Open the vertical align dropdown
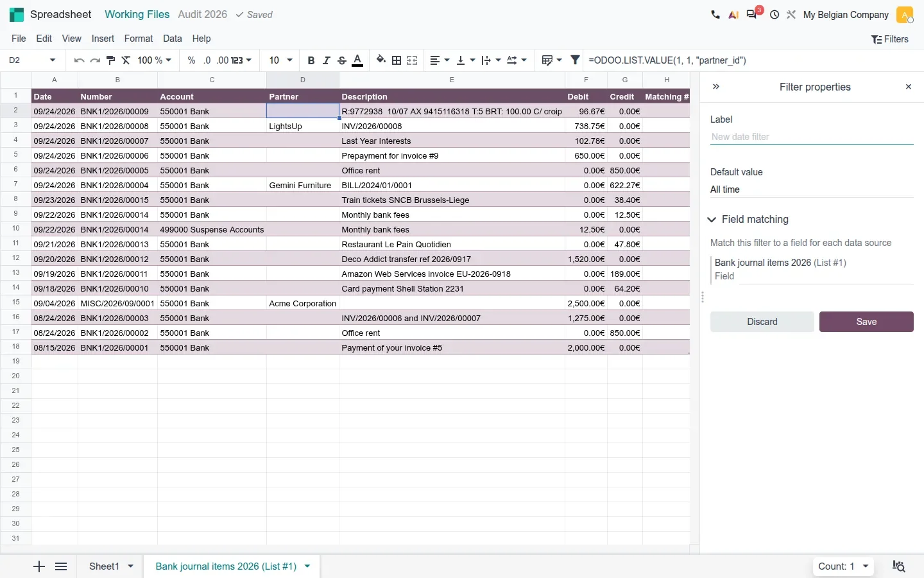 coord(465,60)
